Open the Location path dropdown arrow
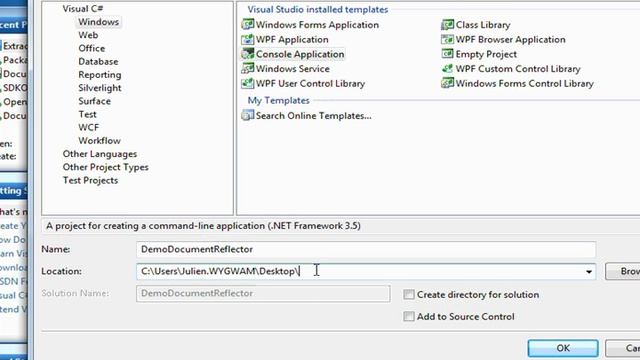 point(589,272)
